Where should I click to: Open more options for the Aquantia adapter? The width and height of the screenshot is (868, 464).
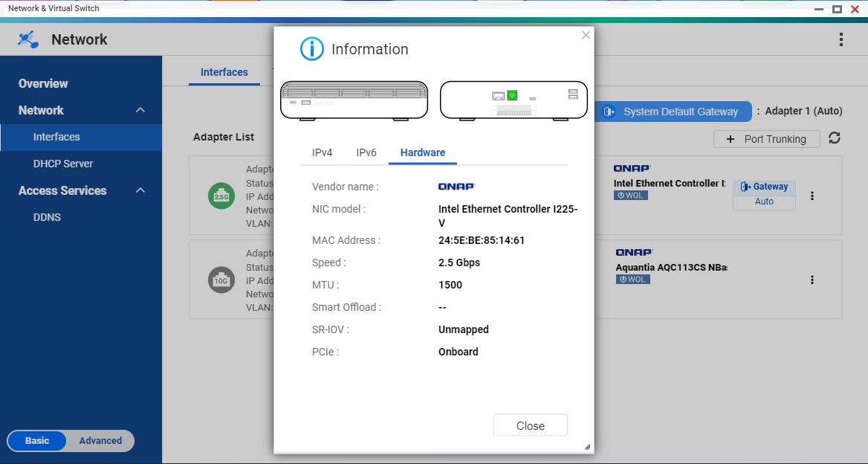coord(812,280)
